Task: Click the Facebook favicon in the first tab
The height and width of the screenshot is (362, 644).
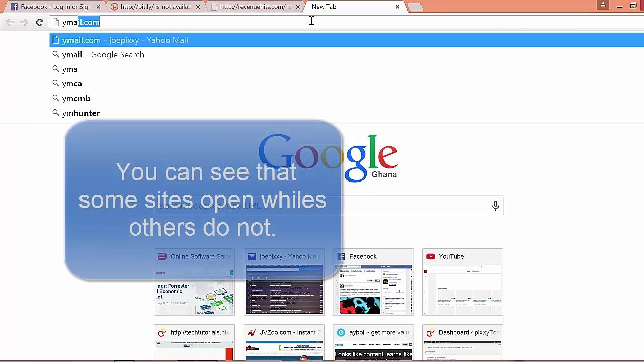Action: pos(15,7)
